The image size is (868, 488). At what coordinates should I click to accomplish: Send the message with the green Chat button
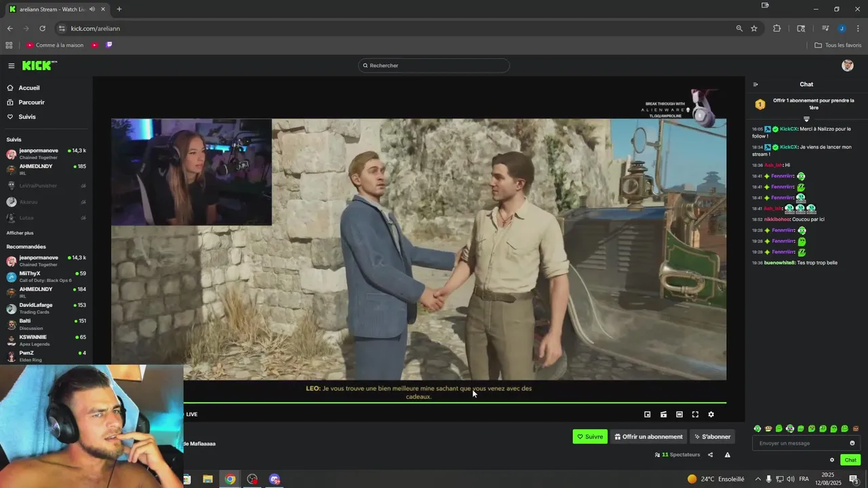(x=850, y=460)
